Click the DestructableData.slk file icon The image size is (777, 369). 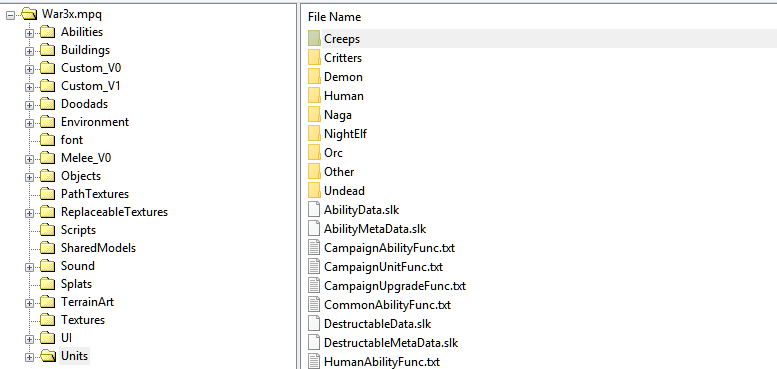(314, 323)
